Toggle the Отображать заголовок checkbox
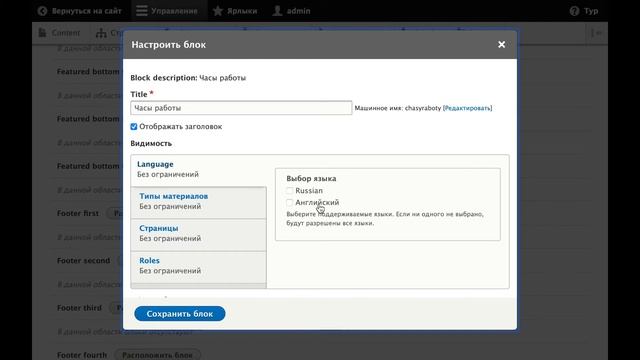Screen dimensions: 640x360 coord(134,127)
